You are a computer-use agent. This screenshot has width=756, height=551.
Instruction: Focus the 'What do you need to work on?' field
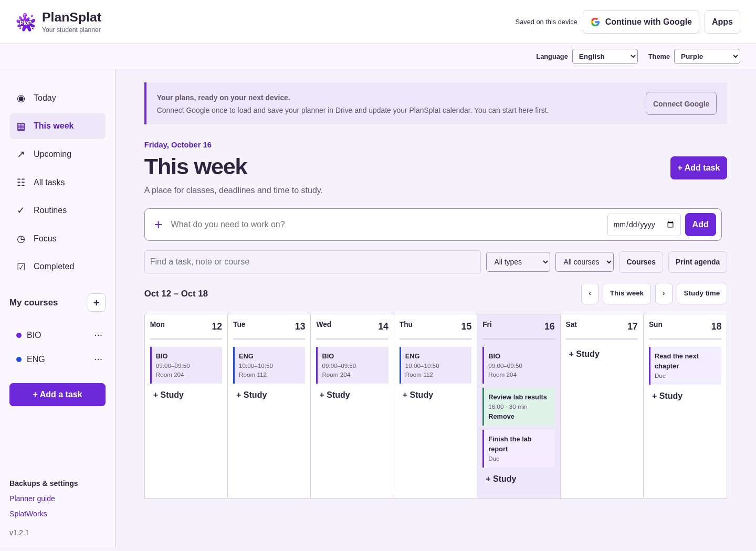[x=386, y=225]
